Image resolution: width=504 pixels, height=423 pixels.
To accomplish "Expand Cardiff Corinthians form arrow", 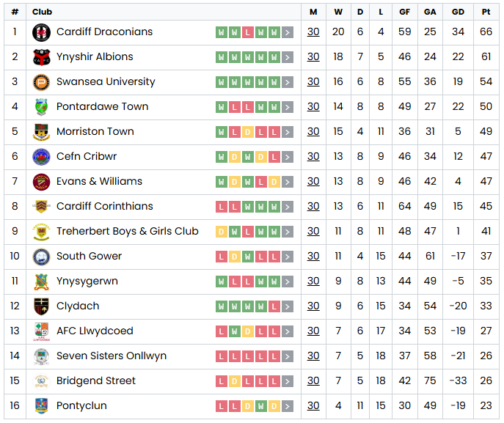I will (x=288, y=207).
